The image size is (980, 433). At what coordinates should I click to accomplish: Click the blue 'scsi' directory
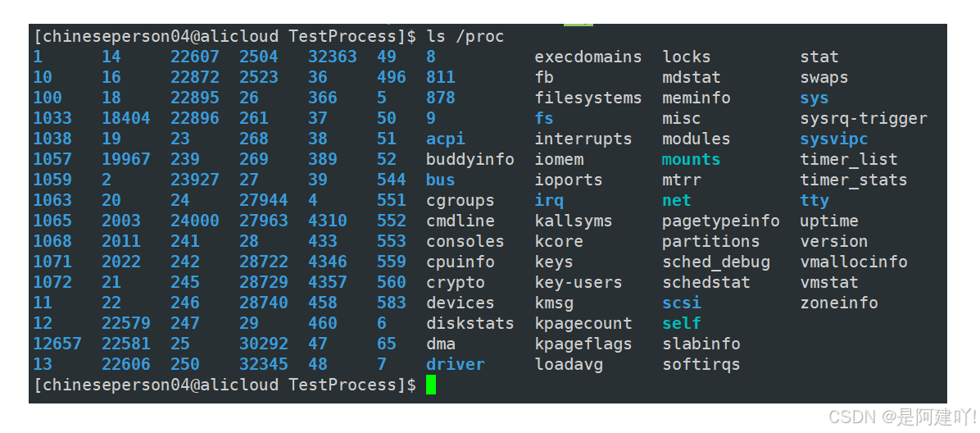(681, 303)
